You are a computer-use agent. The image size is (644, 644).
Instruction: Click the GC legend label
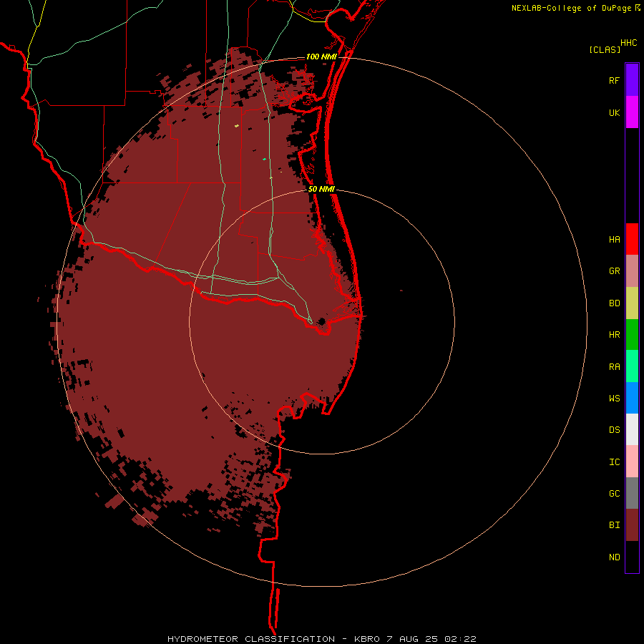click(x=614, y=493)
